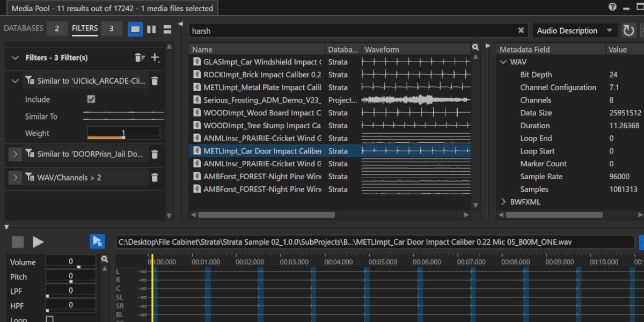Click the refresh search icon
Viewport: 644px width, 322px height.
click(628, 31)
